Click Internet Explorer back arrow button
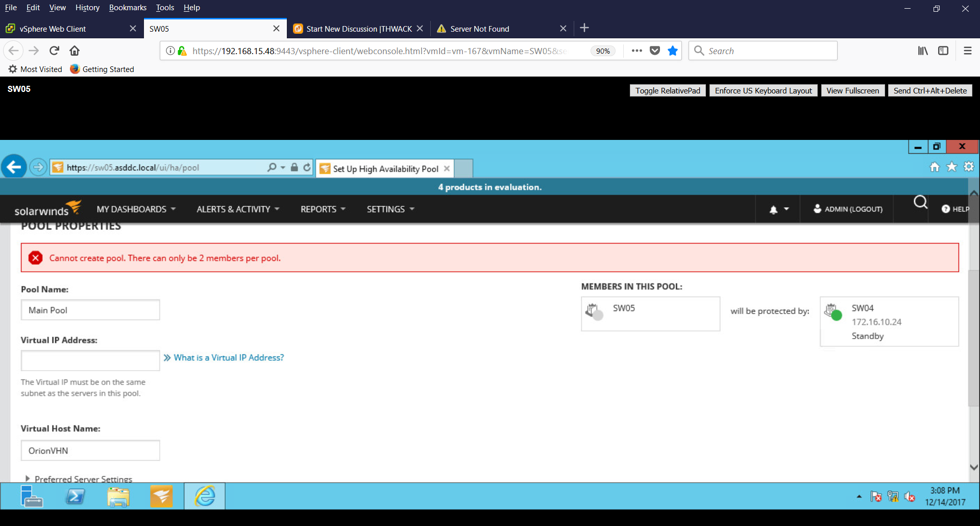The width and height of the screenshot is (980, 526). pyautogui.click(x=14, y=167)
